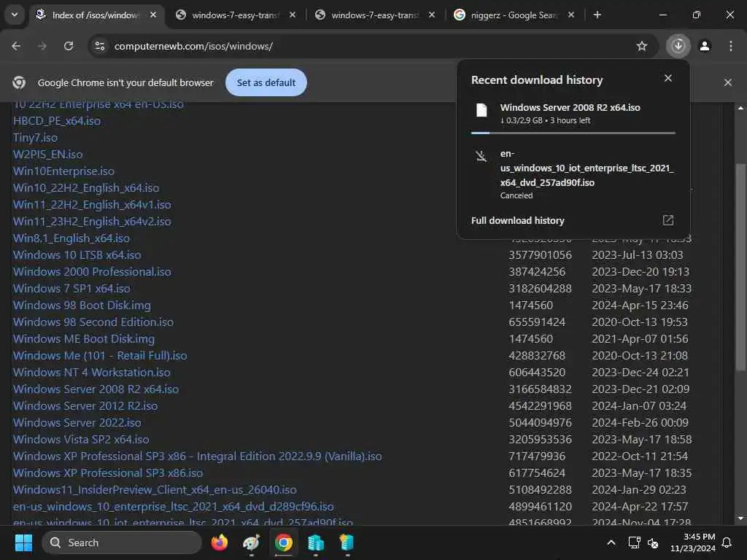Open a new tab with plus button
747x560 pixels.
[597, 15]
